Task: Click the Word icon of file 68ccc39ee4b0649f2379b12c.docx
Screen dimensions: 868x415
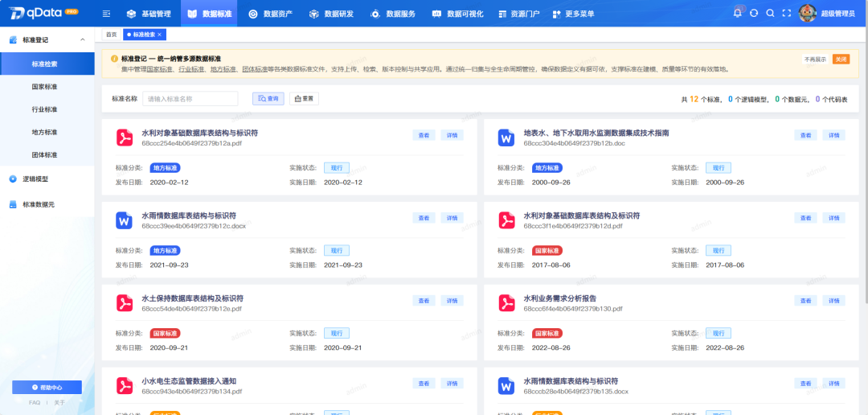Action: click(124, 220)
